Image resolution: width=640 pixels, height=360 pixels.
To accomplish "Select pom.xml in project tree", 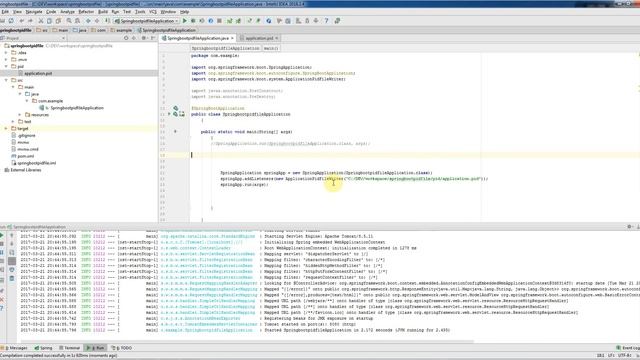I will (x=26, y=156).
